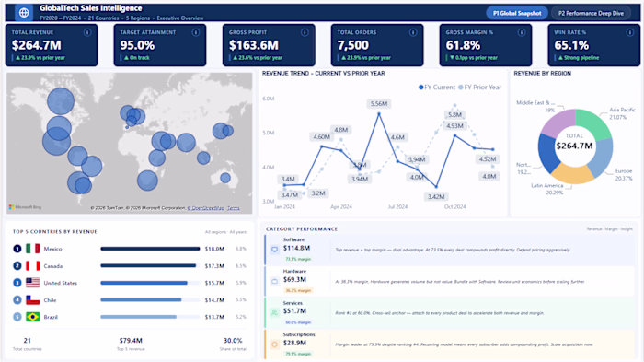This screenshot has width=644, height=362.
Task: Click Mexico revenue bar
Action: click(150, 249)
